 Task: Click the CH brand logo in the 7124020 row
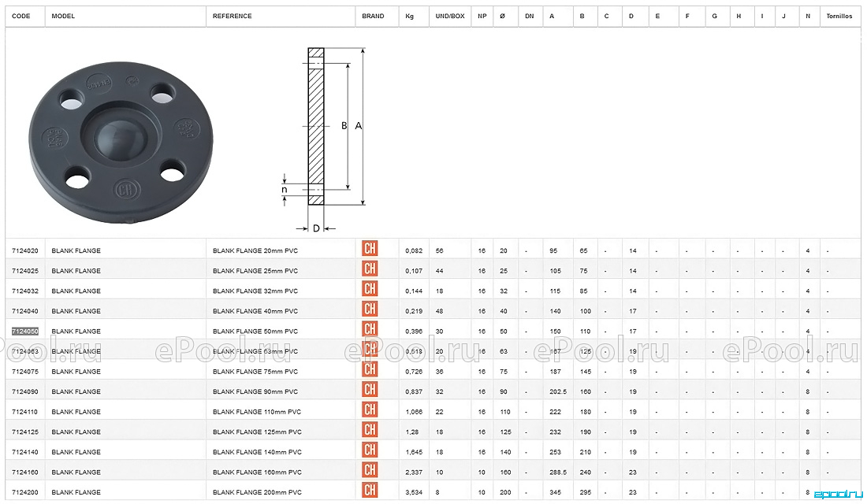point(370,249)
